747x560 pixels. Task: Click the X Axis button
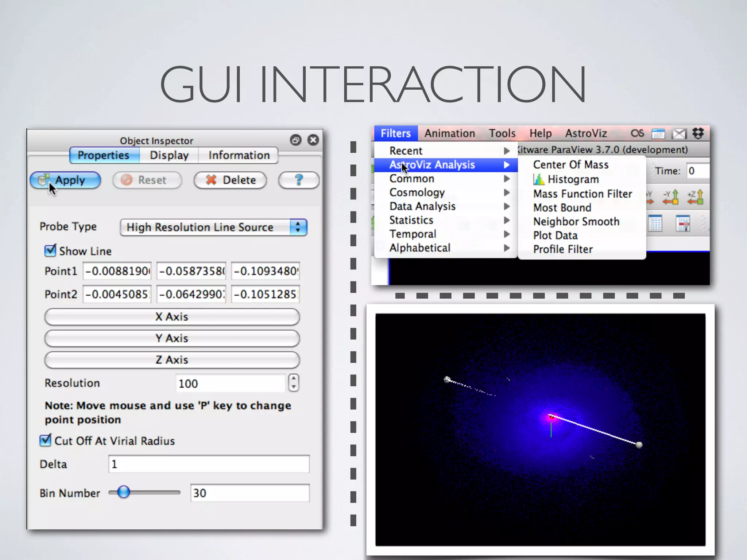tap(172, 316)
